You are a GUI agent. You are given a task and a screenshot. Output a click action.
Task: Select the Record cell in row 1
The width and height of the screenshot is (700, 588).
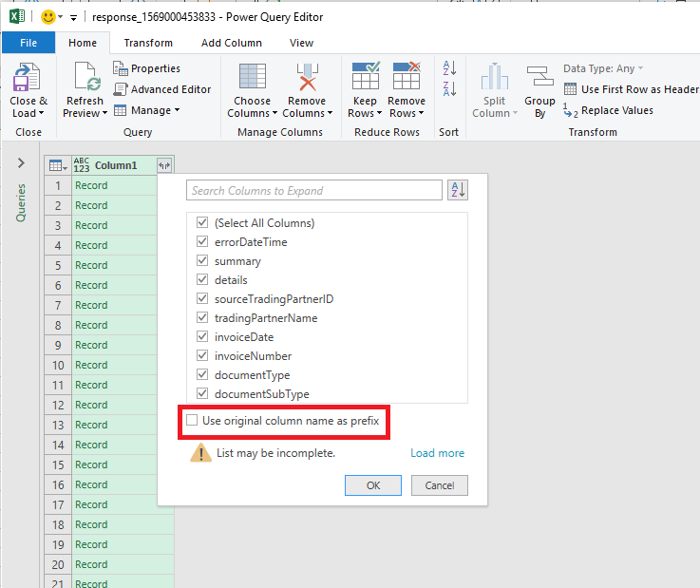115,185
